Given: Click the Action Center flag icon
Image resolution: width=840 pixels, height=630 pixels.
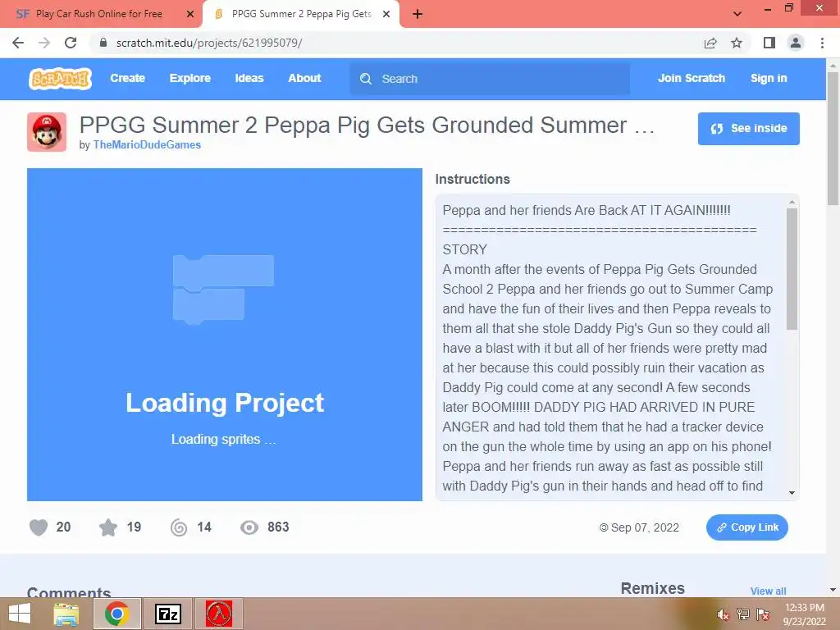Looking at the screenshot, I should [763, 614].
